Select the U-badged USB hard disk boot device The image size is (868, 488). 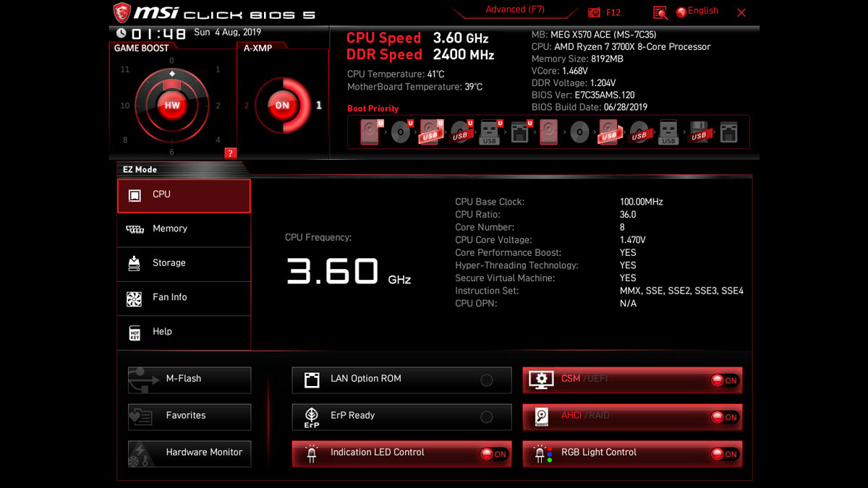(431, 132)
